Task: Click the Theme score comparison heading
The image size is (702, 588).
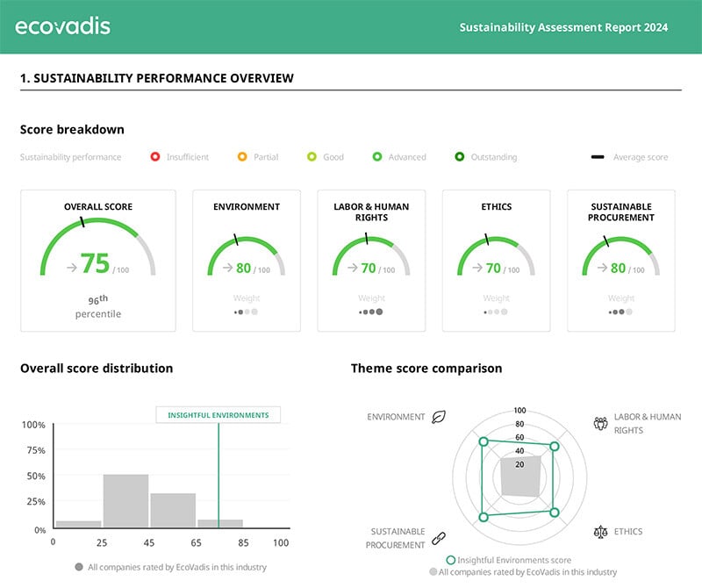Action: pos(426,368)
